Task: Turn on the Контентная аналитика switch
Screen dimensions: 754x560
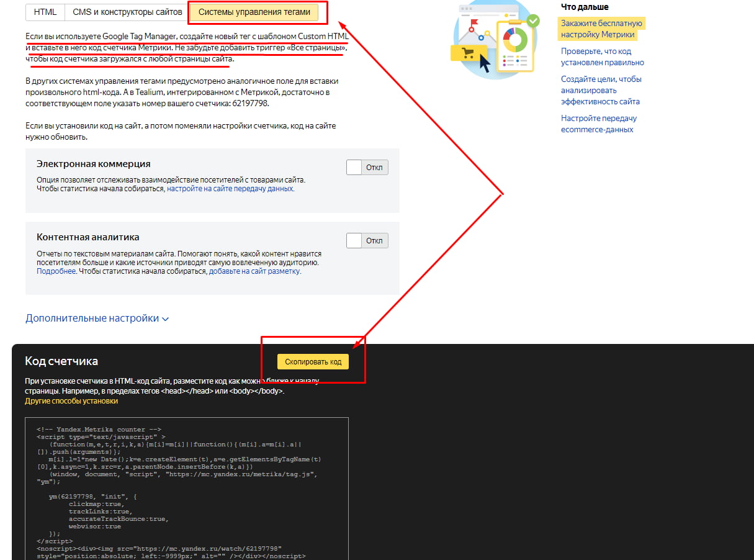Action: coord(367,241)
